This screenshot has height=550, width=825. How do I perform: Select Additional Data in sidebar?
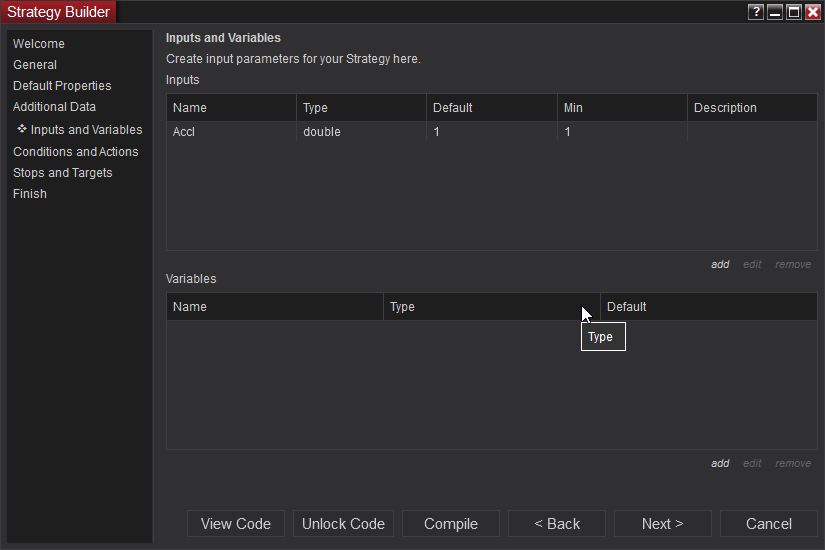[x=54, y=107]
